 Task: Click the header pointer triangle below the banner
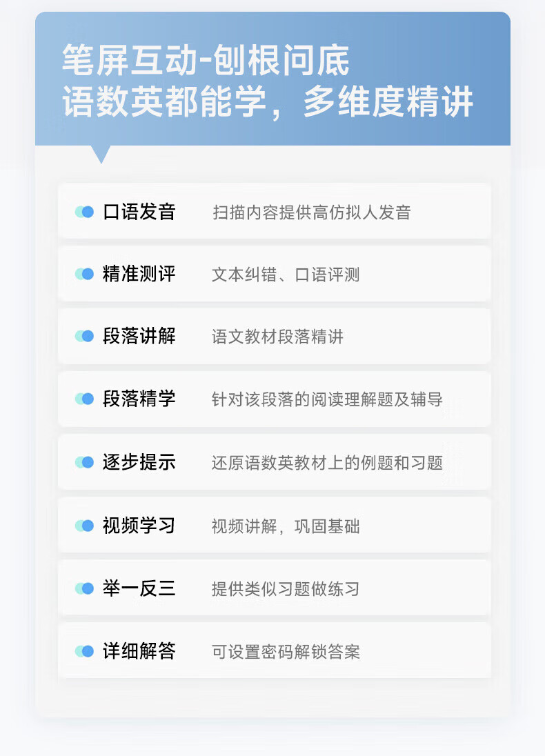pyautogui.click(x=101, y=154)
